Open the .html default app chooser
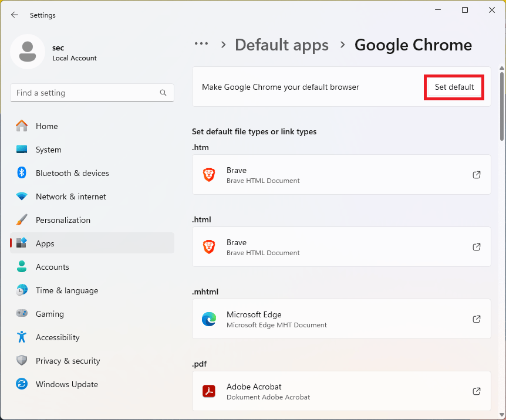 [x=342, y=246]
